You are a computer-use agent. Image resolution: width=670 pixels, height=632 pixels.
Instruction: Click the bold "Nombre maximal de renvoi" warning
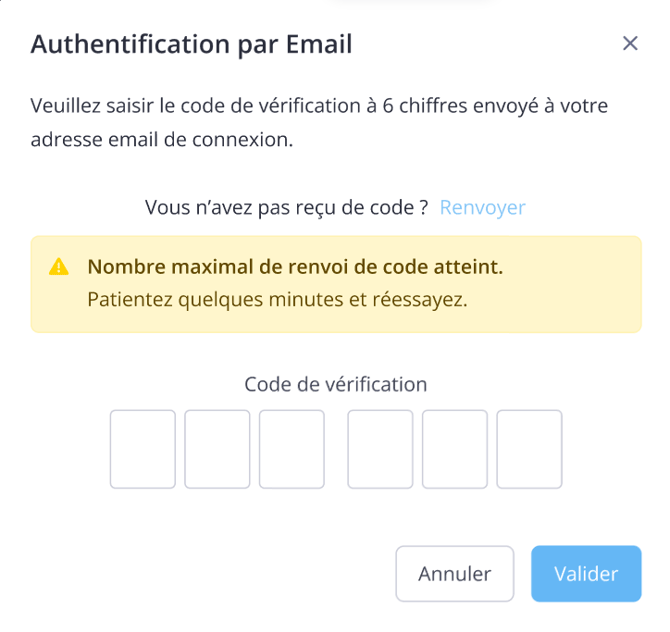pos(295,267)
